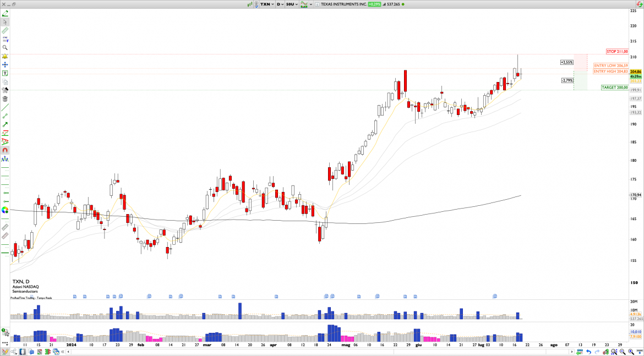This screenshot has width=644, height=356.
Task: Open the 50U units dropdown
Action: point(291,4)
